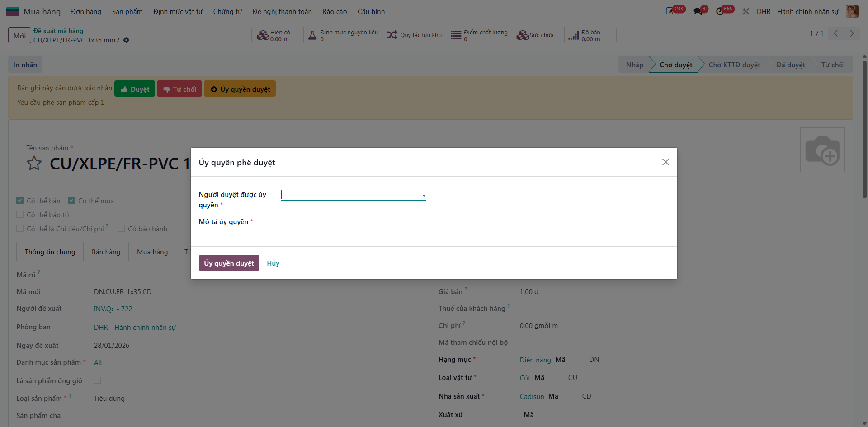This screenshot has height=427, width=868.
Task: Switch to the Bán hàng tab
Action: pyautogui.click(x=106, y=252)
